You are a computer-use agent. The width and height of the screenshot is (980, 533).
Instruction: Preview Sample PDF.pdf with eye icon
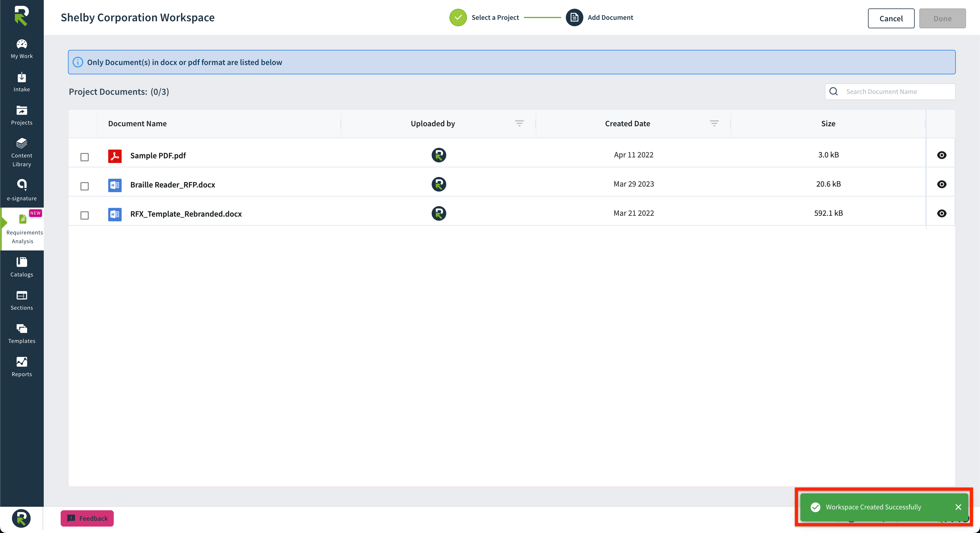pyautogui.click(x=942, y=155)
